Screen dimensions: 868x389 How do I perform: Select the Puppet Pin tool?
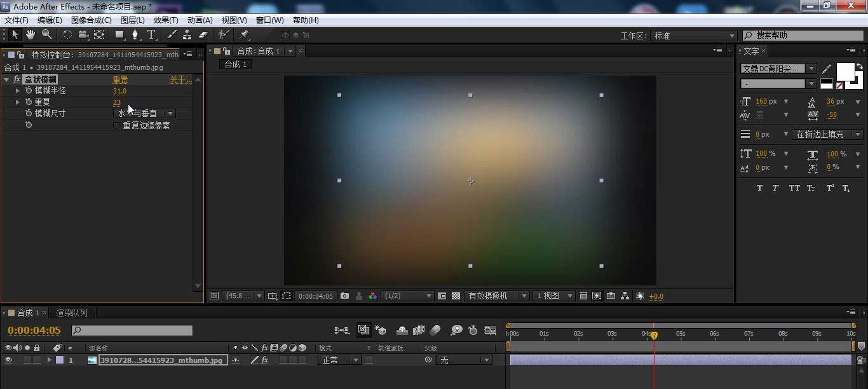pos(244,35)
